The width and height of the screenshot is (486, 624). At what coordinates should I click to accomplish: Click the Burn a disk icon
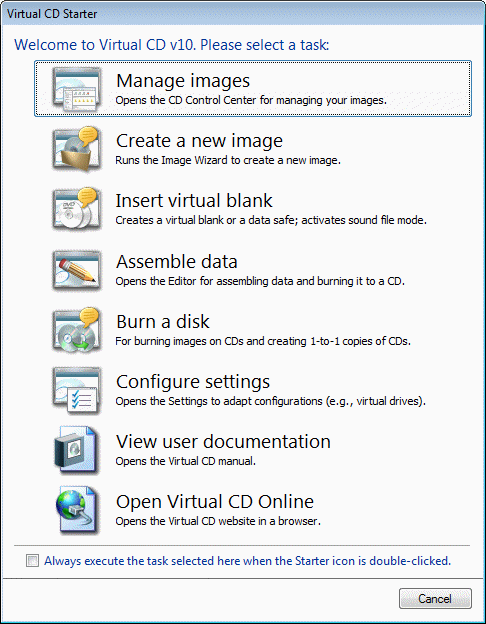(77, 330)
